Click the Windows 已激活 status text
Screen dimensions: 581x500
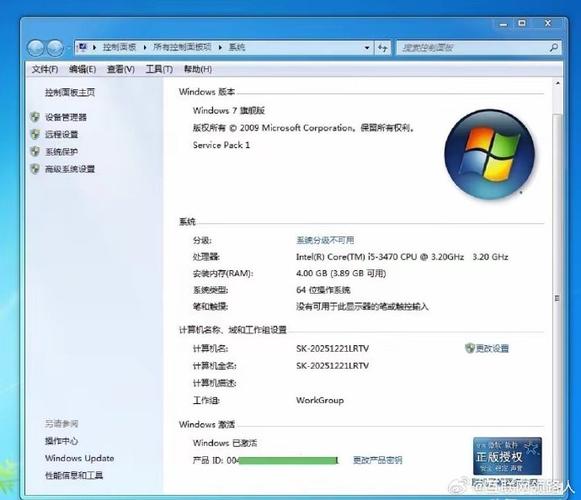(225, 443)
